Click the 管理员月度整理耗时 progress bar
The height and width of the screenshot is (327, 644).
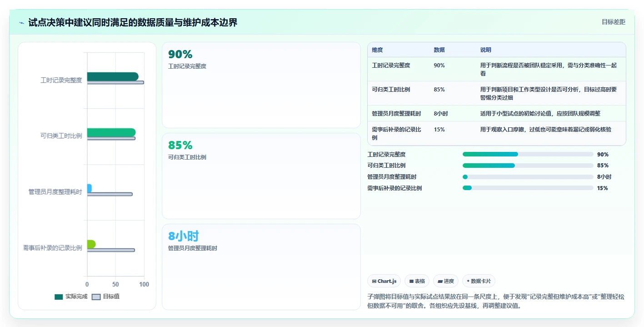[x=528, y=177]
